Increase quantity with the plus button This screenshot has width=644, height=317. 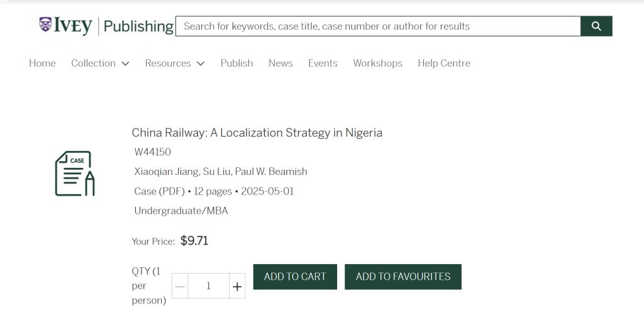point(237,287)
